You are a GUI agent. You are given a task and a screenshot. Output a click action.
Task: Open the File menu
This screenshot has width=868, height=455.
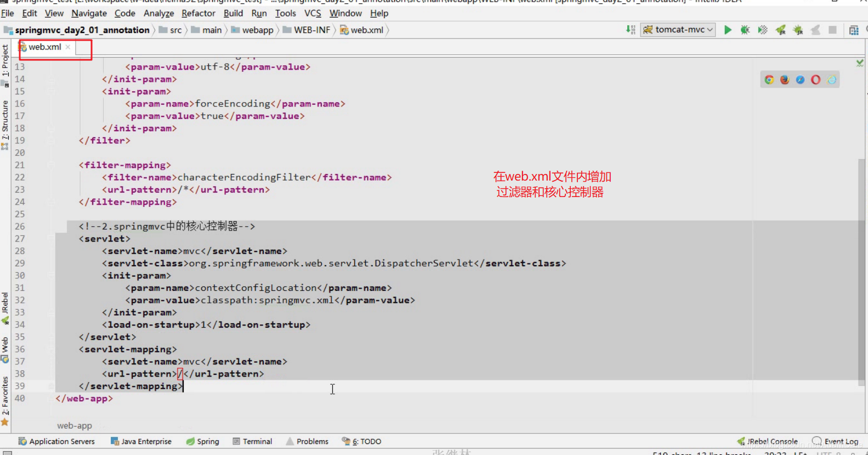(8, 13)
